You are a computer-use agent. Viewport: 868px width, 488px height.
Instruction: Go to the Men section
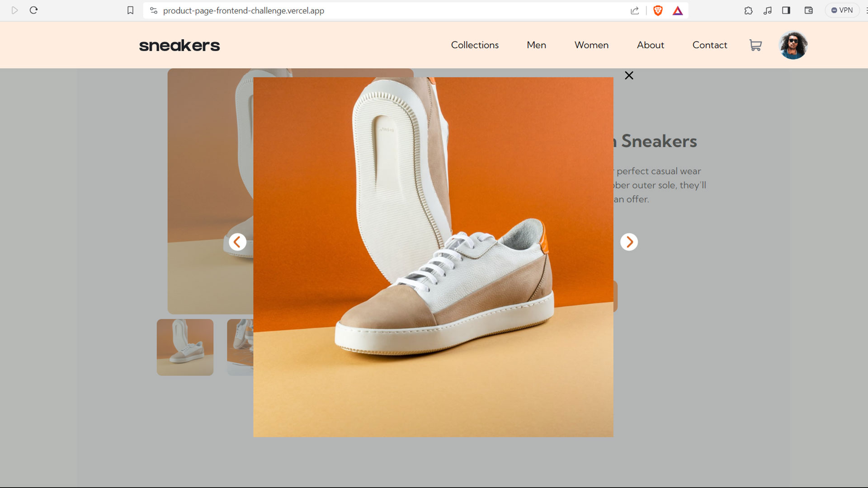click(x=536, y=45)
